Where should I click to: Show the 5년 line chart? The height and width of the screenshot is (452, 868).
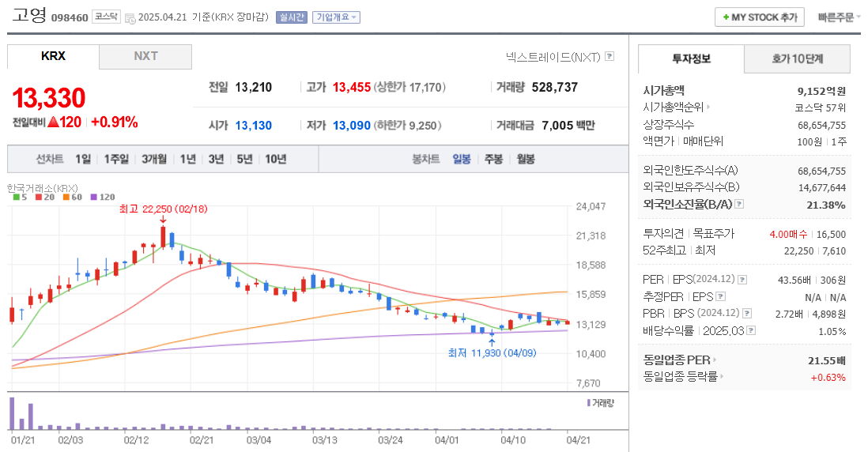coord(244,160)
